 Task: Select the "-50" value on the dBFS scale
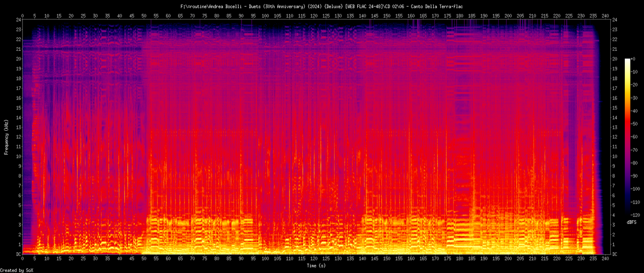pyautogui.click(x=634, y=124)
